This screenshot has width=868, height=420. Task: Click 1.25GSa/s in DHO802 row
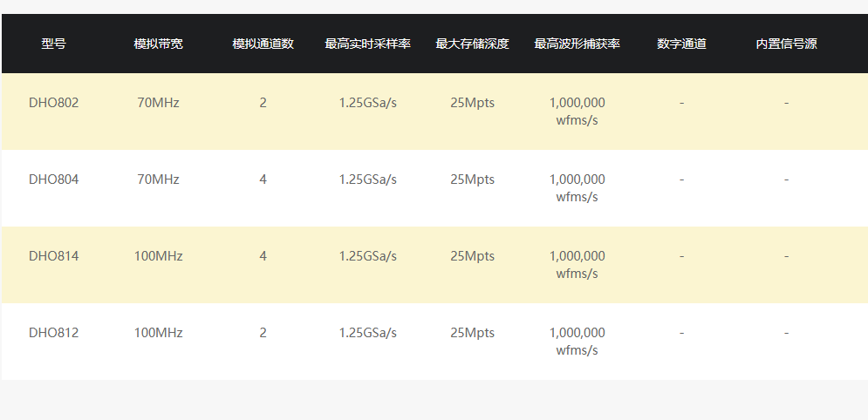[367, 103]
